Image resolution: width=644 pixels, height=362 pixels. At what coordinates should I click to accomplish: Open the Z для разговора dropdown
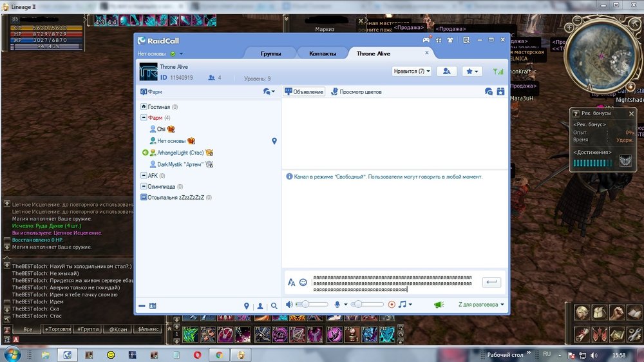tap(480, 305)
